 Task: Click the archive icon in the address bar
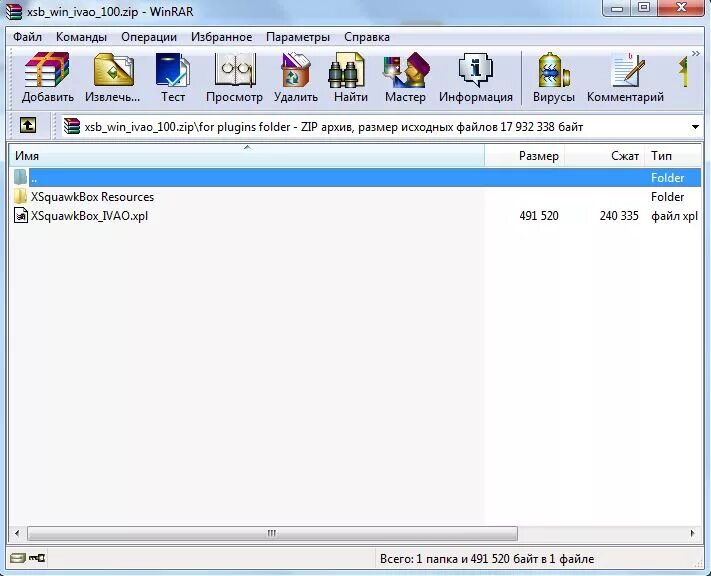(72, 126)
